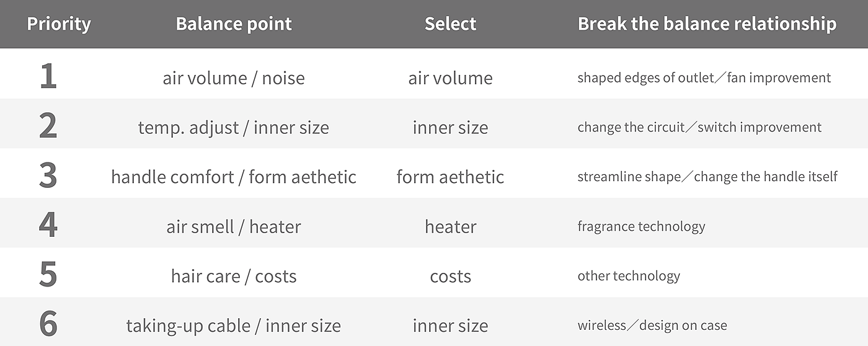Image resolution: width=868 pixels, height=346 pixels.
Task: Click the shaped edges of outlet text
Action: pos(645,78)
